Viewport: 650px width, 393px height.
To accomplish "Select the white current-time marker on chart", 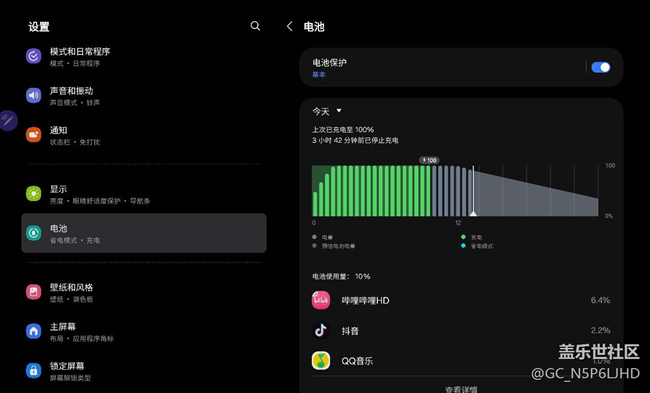I will [473, 192].
